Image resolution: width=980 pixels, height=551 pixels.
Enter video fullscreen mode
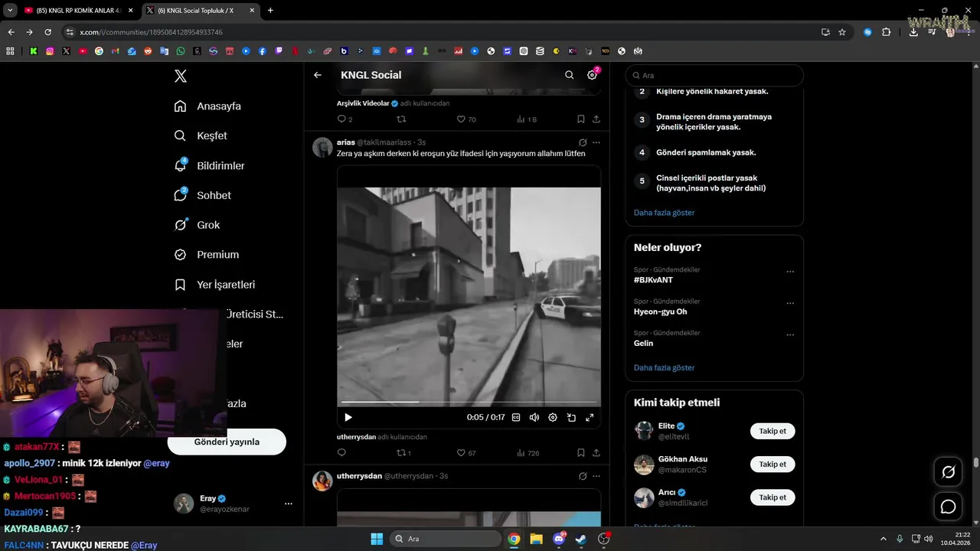[x=590, y=417]
